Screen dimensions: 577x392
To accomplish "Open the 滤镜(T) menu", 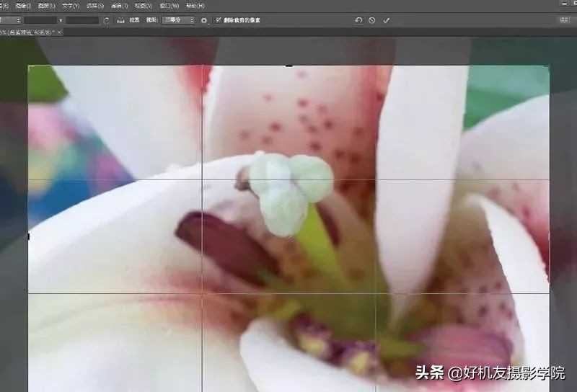I will click(119, 6).
